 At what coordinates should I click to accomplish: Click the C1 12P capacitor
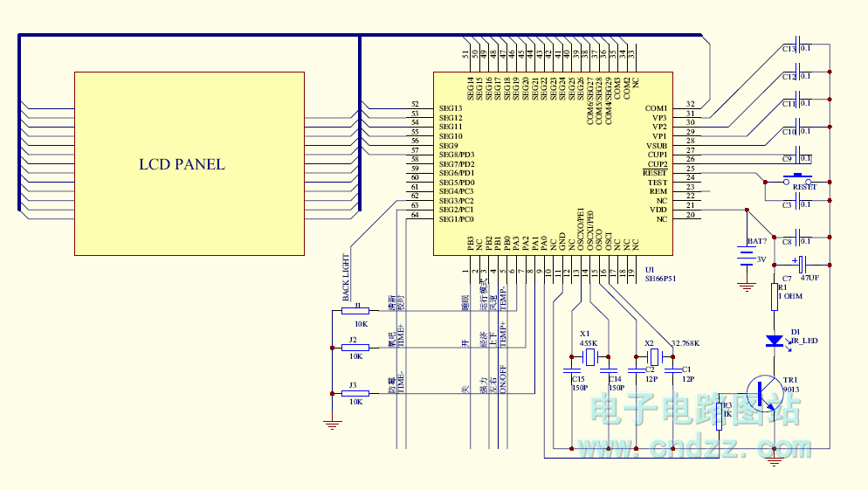coord(673,370)
